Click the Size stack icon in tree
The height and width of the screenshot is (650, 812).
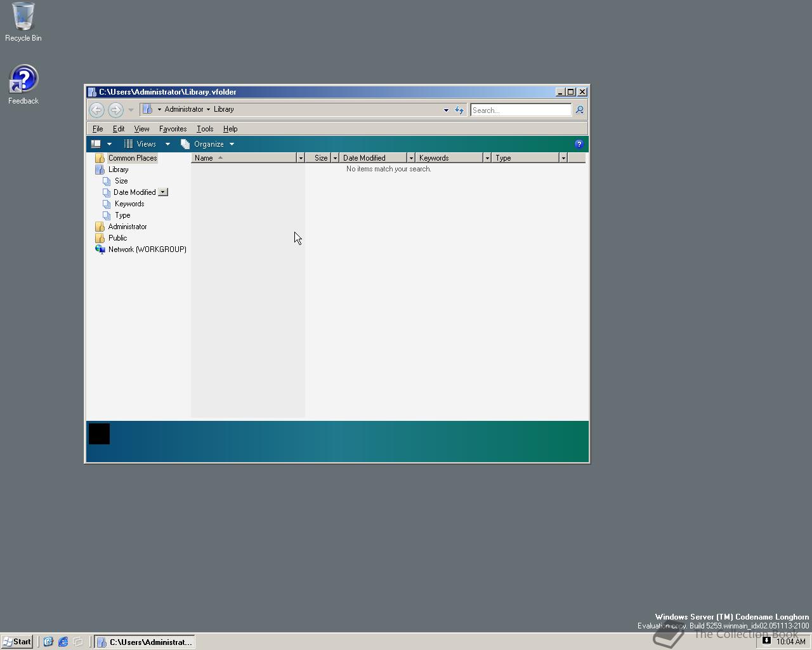[x=107, y=181]
